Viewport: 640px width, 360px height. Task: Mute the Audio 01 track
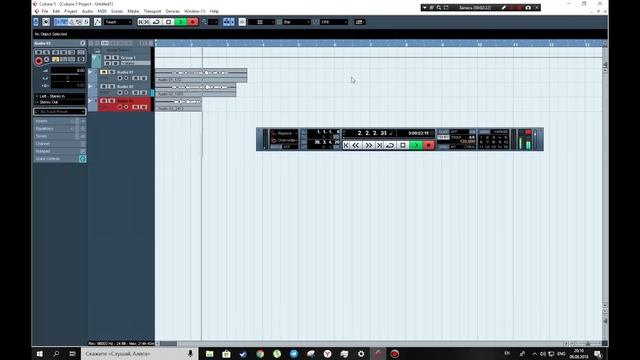104,72
